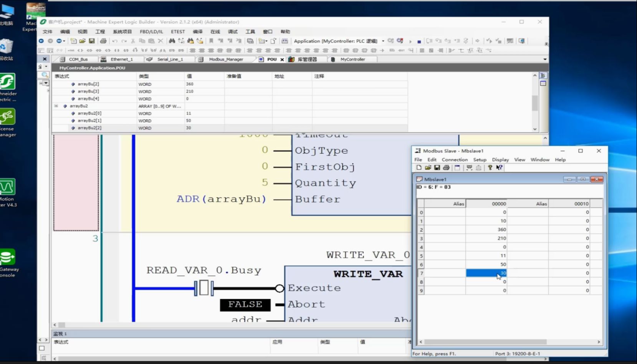This screenshot has width=637, height=364.
Task: Restore the Mbslave1 child window
Action: [x=583, y=179]
